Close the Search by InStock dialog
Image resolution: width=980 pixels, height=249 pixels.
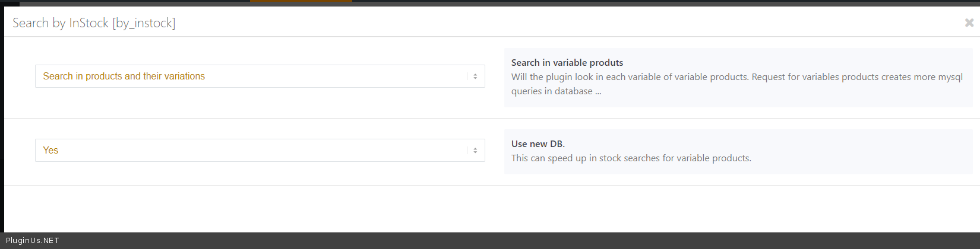tap(969, 23)
